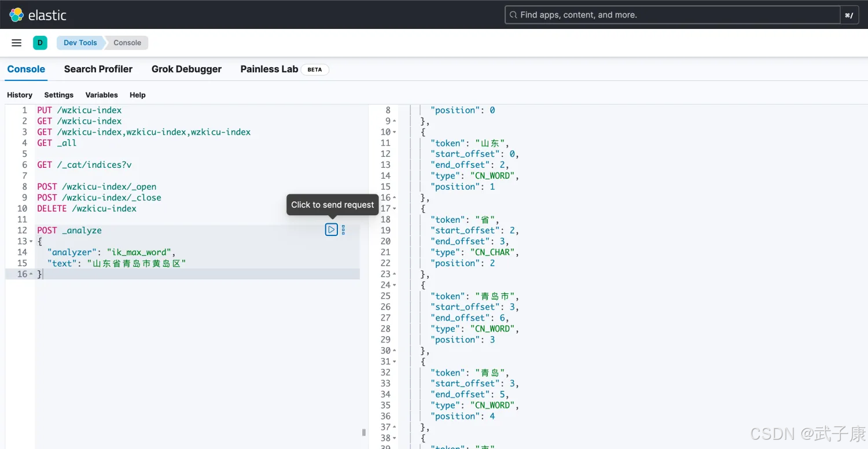Collapse the response object at line 10

pos(395,132)
